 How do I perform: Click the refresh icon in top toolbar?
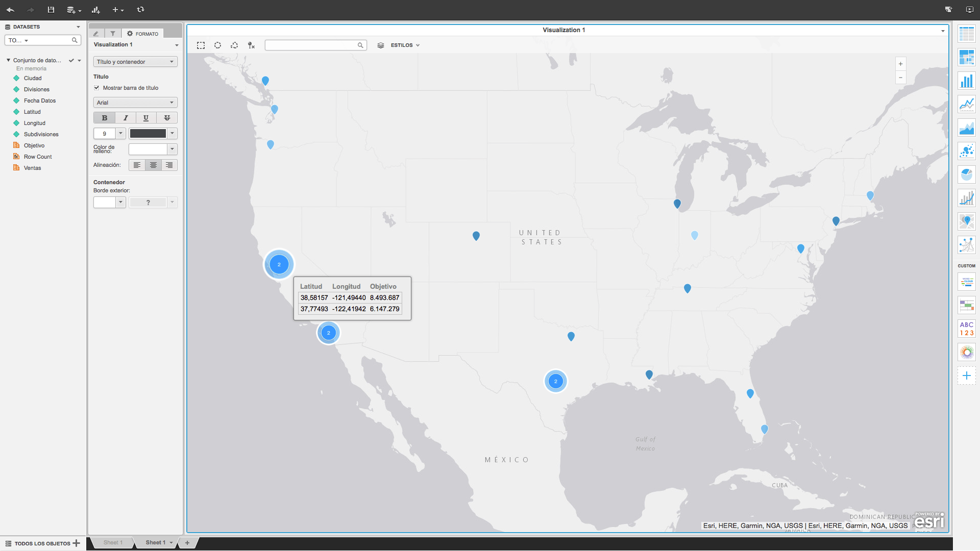pos(140,10)
